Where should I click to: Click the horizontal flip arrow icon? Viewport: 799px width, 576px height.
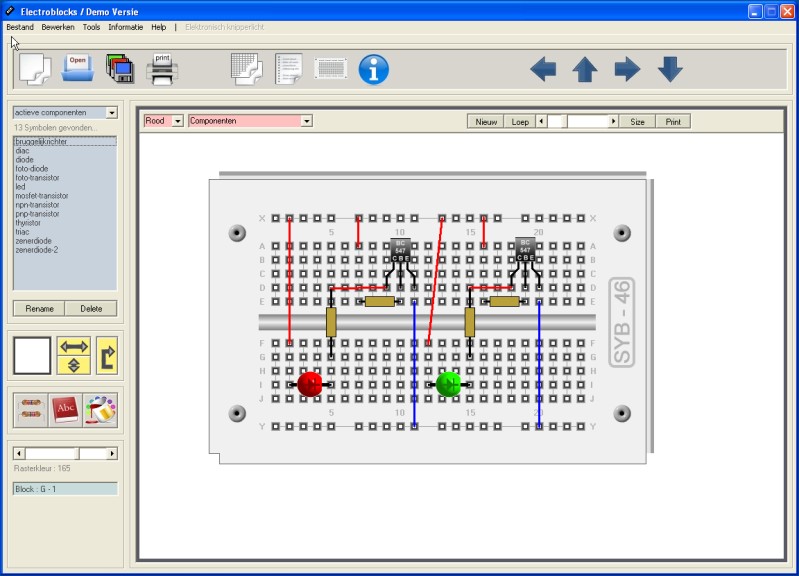[x=74, y=347]
